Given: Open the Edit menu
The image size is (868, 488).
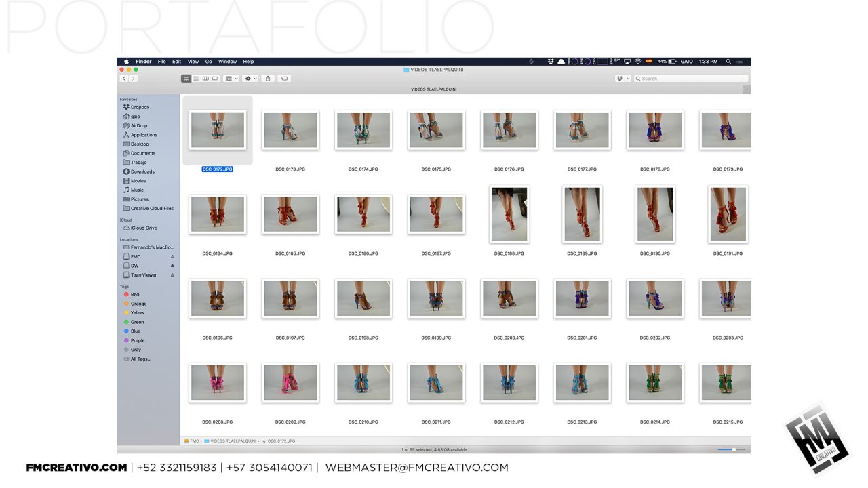Looking at the screenshot, I should (176, 62).
